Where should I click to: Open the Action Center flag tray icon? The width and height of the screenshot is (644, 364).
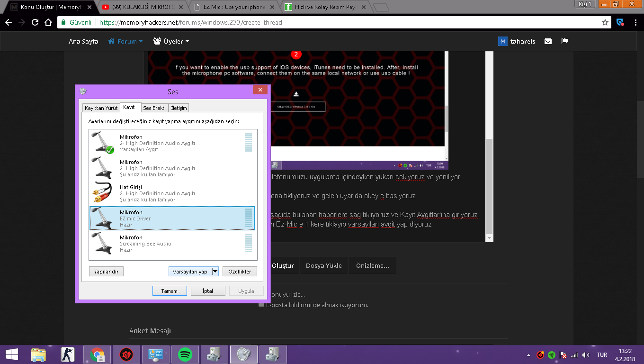pos(563,355)
